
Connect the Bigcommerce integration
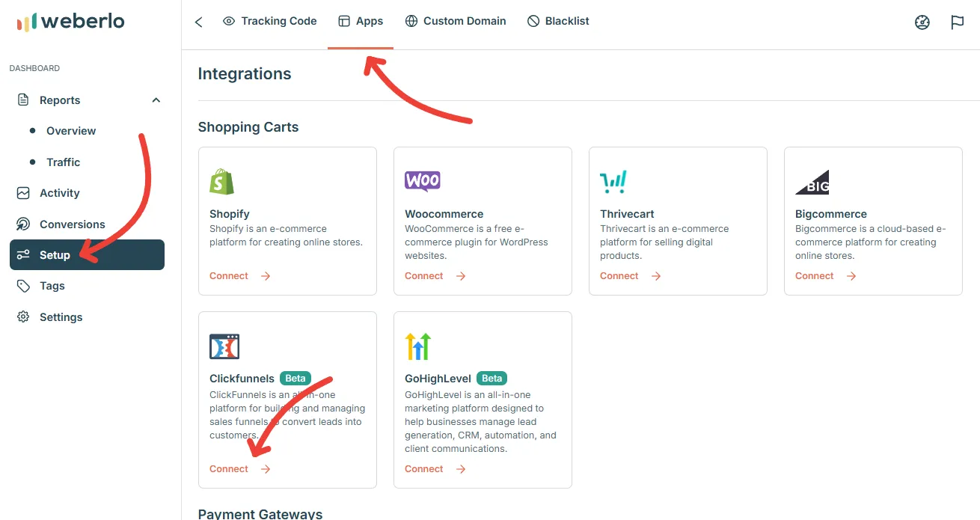point(826,276)
